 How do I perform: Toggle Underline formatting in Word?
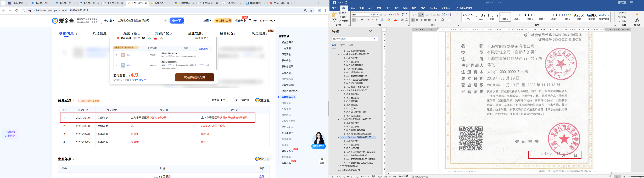point(362,20)
